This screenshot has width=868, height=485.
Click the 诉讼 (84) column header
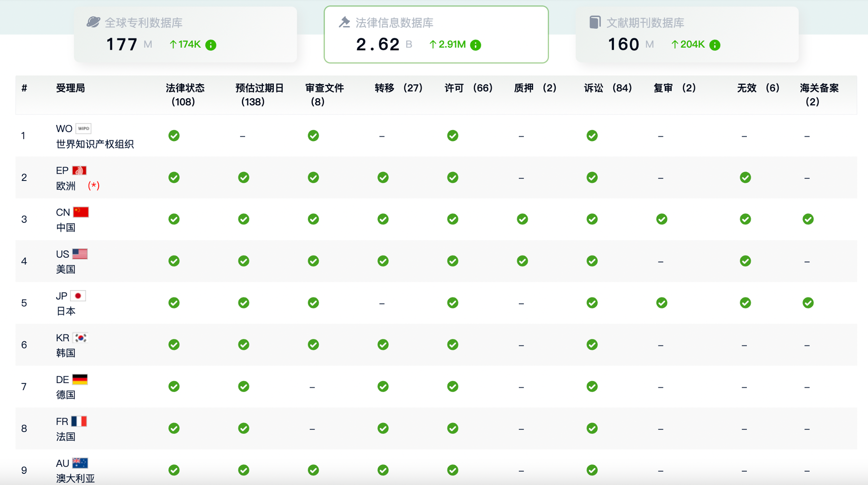(608, 88)
